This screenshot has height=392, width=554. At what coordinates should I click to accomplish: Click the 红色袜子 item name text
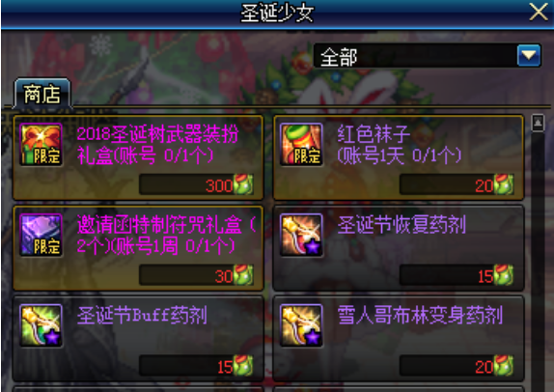coord(374,134)
